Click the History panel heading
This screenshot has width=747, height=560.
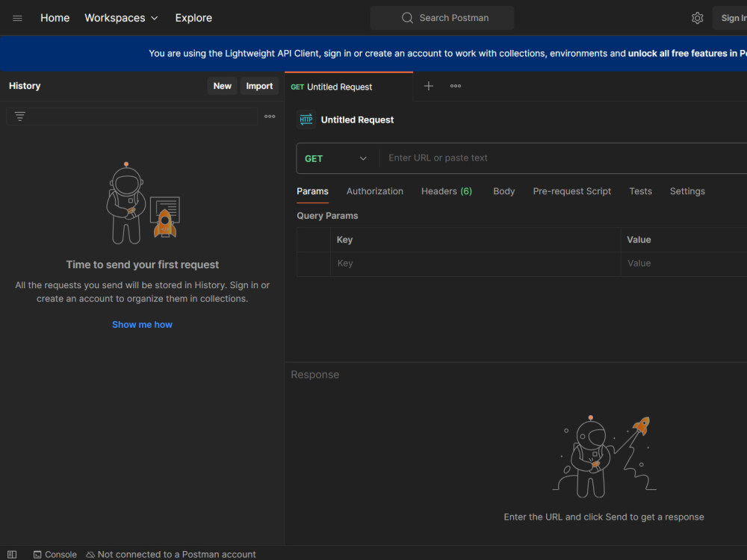click(x=25, y=86)
